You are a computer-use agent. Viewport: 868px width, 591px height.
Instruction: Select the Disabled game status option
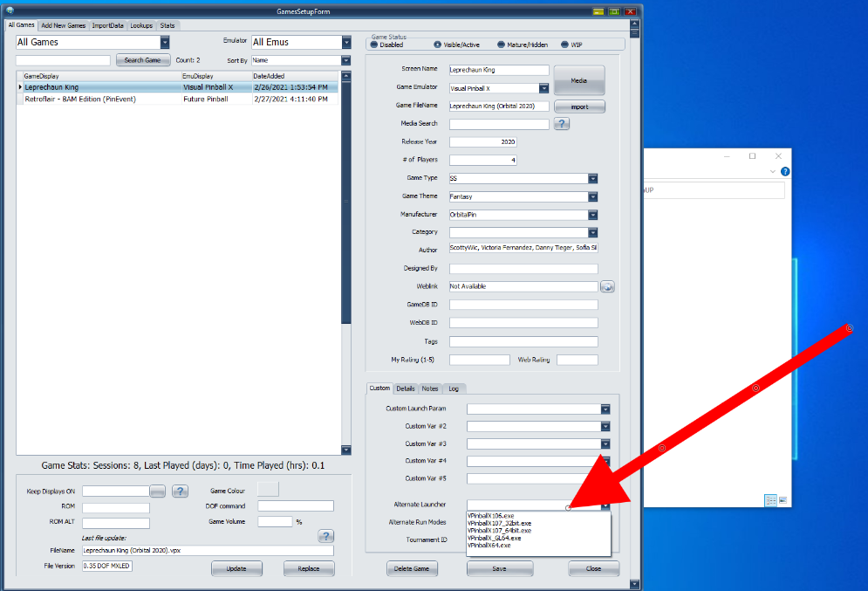point(376,45)
